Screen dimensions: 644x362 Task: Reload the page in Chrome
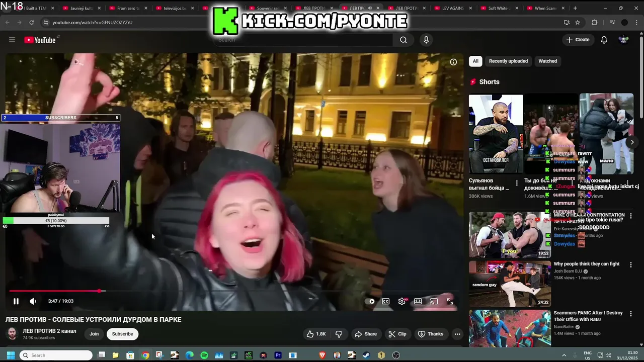tap(32, 23)
